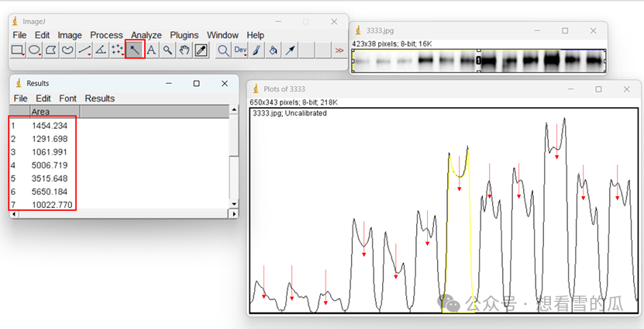Open Font menu in Results window
Screen dimensions: 644x329
point(67,99)
